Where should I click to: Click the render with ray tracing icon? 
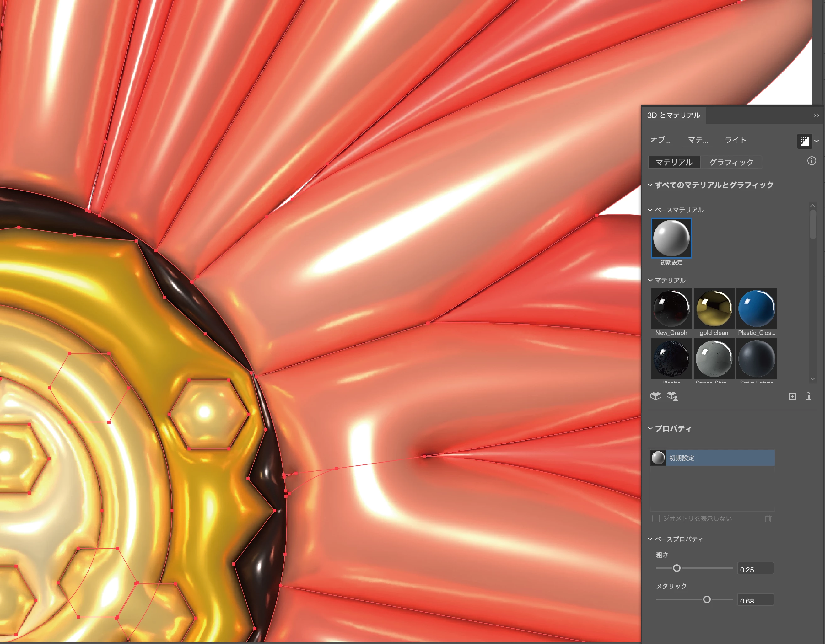pyautogui.click(x=804, y=141)
